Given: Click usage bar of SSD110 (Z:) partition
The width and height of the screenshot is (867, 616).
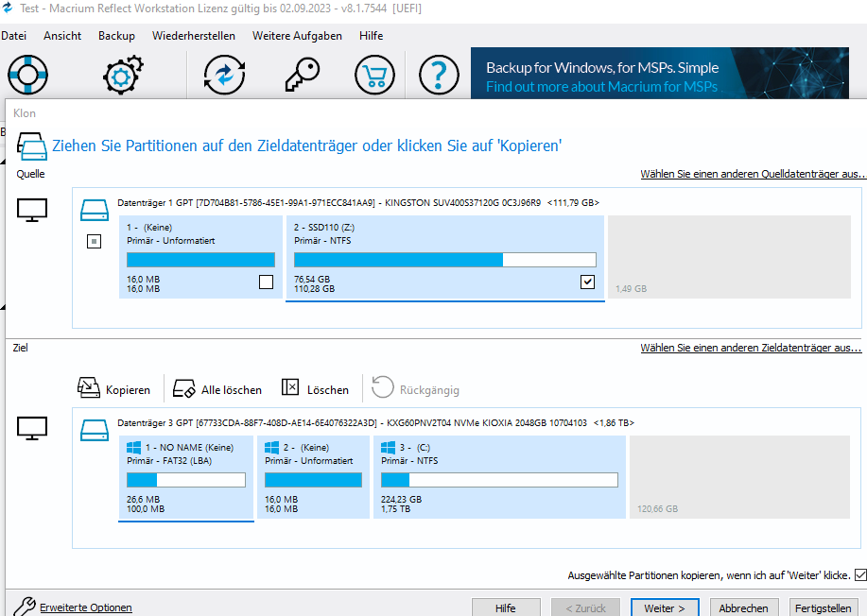Looking at the screenshot, I should [x=445, y=260].
